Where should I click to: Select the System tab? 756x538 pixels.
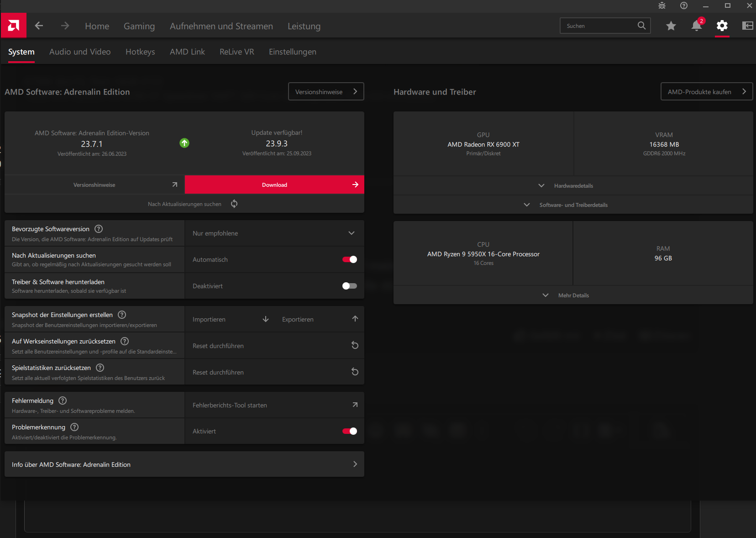21,52
